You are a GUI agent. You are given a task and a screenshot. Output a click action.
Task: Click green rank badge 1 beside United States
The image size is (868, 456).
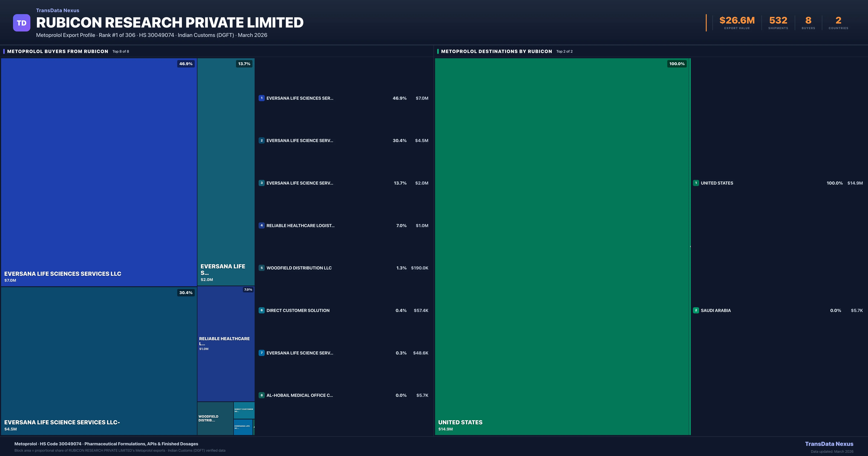(696, 183)
